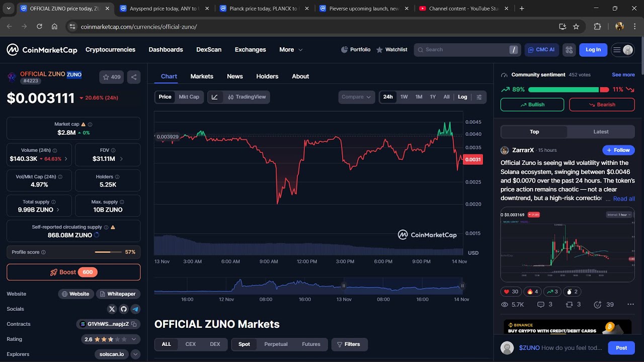The width and height of the screenshot is (644, 362).
Task: Expand Total supply details arrow
Action: point(58,210)
